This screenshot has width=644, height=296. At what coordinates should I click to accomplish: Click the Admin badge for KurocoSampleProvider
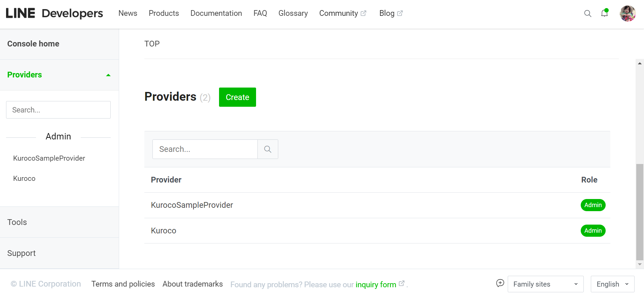coord(593,205)
